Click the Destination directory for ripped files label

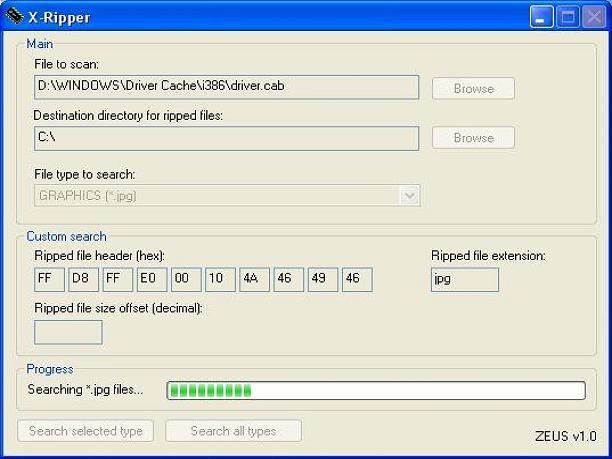tap(128, 116)
